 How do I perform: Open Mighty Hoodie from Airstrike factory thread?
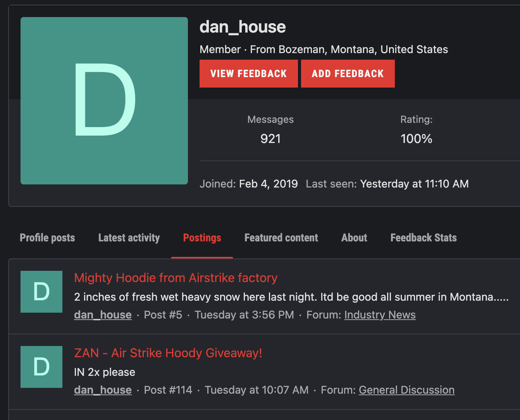[x=176, y=278]
